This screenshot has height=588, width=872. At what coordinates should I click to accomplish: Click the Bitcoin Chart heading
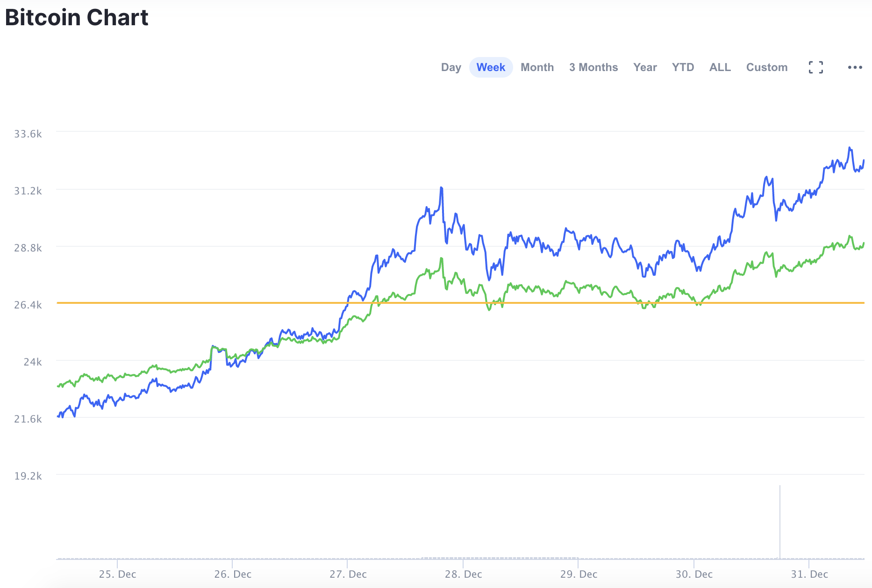tap(77, 18)
